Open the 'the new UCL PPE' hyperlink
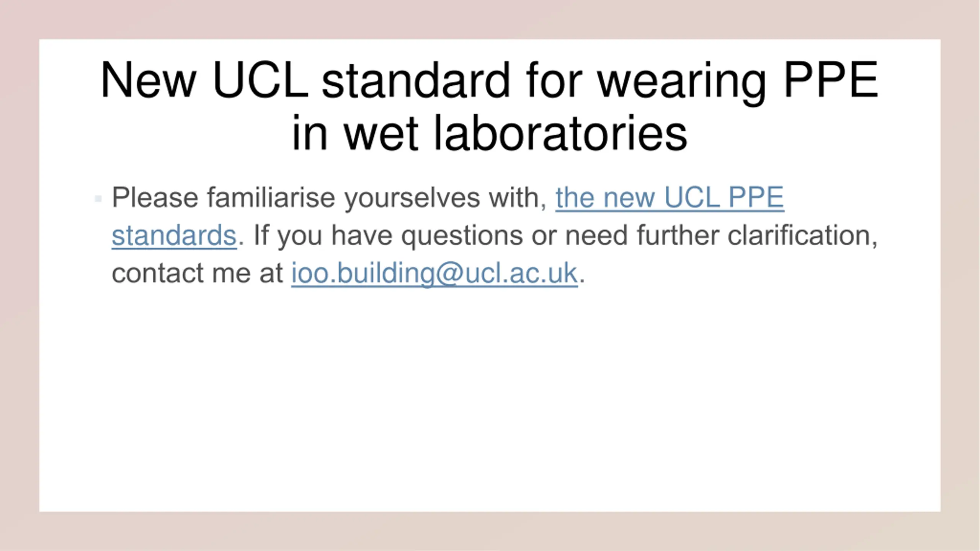This screenshot has width=980, height=551. tap(670, 198)
